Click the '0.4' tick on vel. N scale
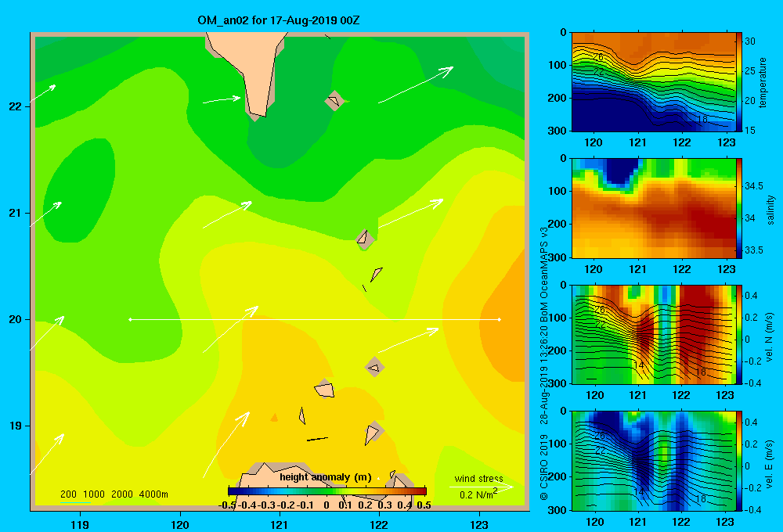This screenshot has height=532, width=783. tap(752, 296)
